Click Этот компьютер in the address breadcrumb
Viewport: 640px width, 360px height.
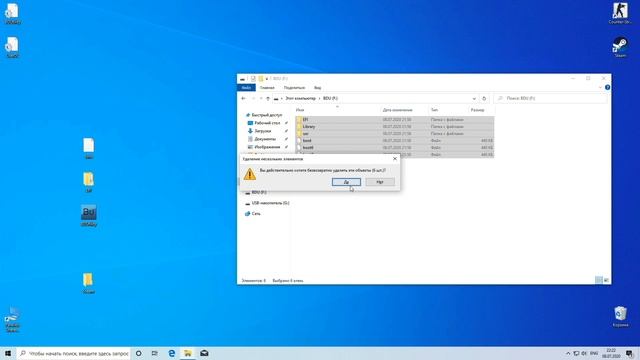point(300,98)
